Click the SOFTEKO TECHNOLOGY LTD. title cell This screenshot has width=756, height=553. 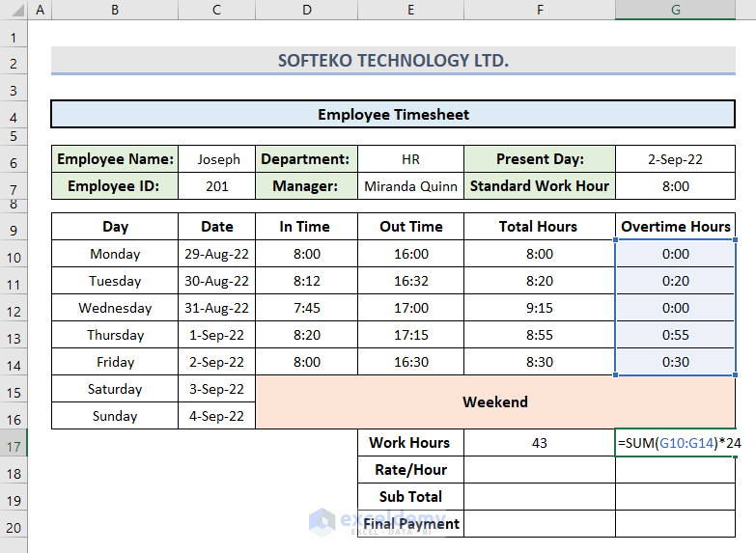click(x=393, y=60)
